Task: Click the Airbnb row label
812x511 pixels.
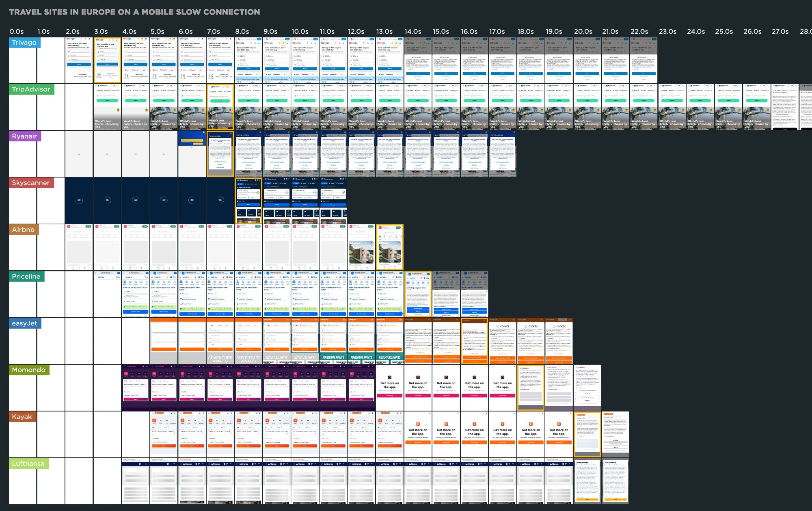Action: tap(24, 230)
